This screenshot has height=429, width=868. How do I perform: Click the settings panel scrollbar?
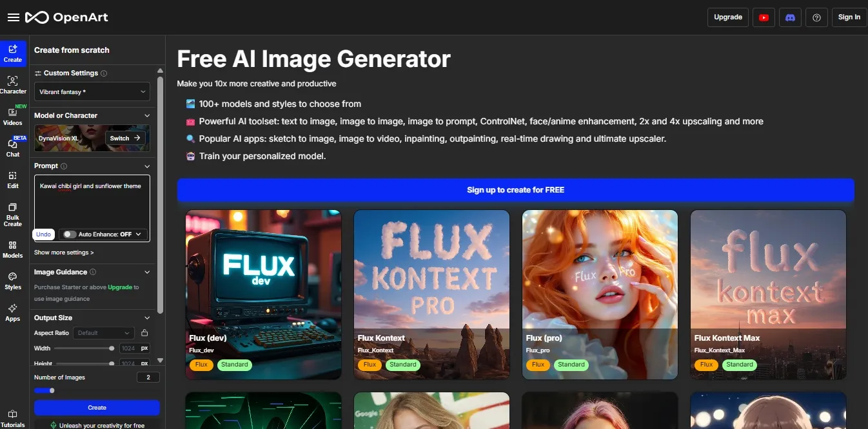click(x=161, y=195)
